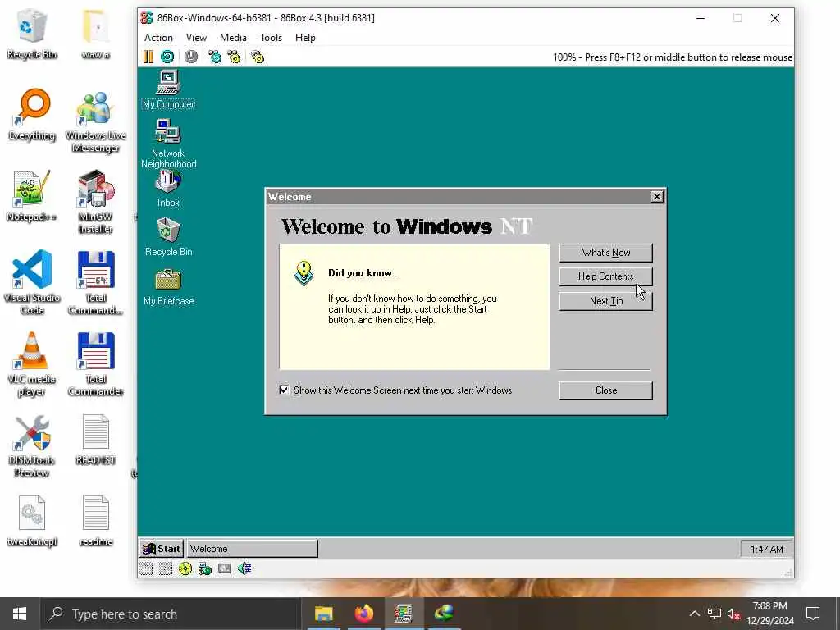The width and height of the screenshot is (840, 630).
Task: Click the Help Contents button
Action: (x=606, y=276)
